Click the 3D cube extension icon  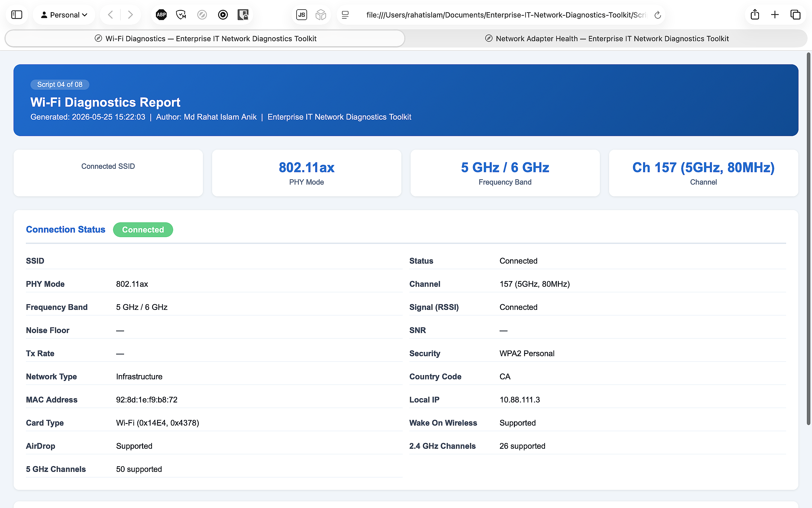click(321, 15)
